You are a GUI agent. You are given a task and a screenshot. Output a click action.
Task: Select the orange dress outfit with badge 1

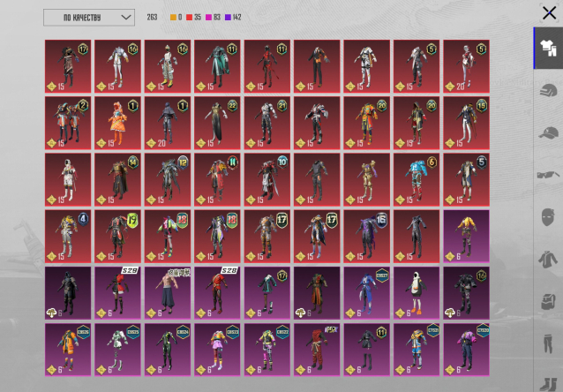[117, 122]
